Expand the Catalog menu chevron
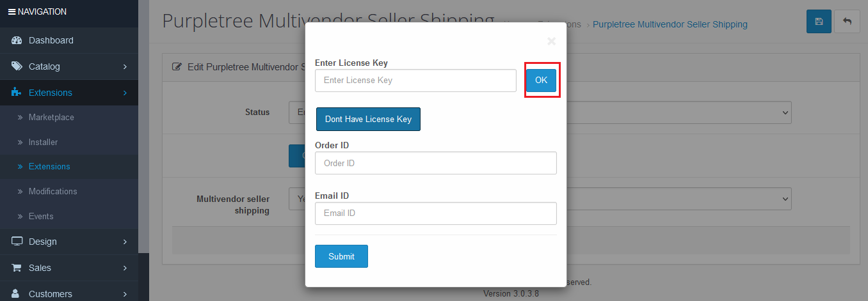This screenshot has height=301, width=868. pyautogui.click(x=125, y=66)
